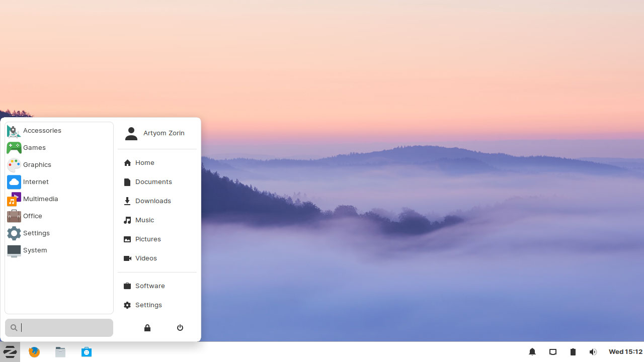Image resolution: width=644 pixels, height=362 pixels.
Task: Open the Multimedia category icon
Action: [14, 199]
